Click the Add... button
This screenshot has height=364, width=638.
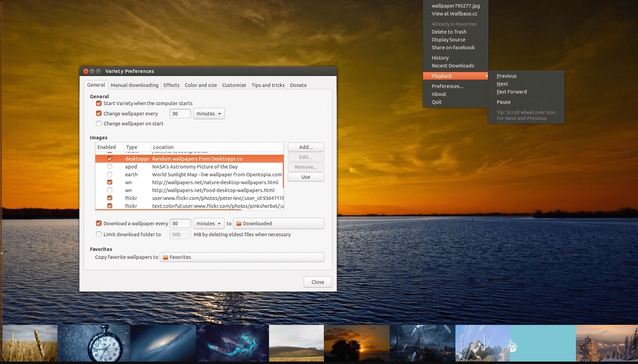[306, 147]
